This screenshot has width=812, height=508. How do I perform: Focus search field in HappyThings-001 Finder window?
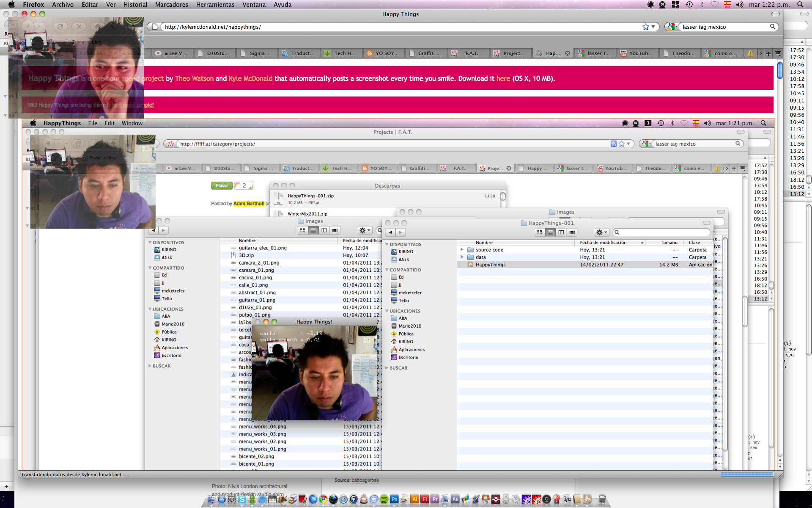pos(662,232)
